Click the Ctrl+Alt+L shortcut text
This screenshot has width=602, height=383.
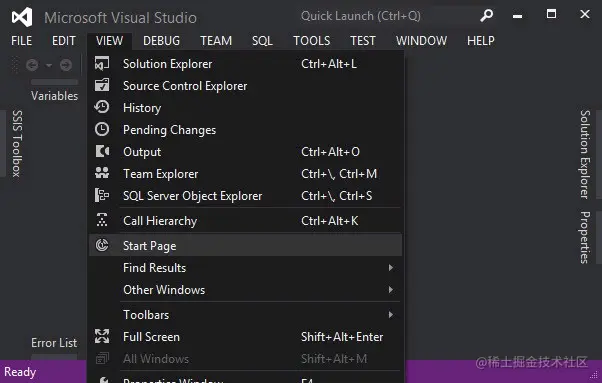click(329, 64)
